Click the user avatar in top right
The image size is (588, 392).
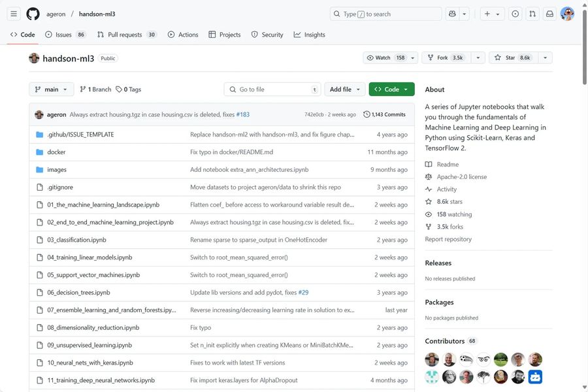(x=567, y=14)
